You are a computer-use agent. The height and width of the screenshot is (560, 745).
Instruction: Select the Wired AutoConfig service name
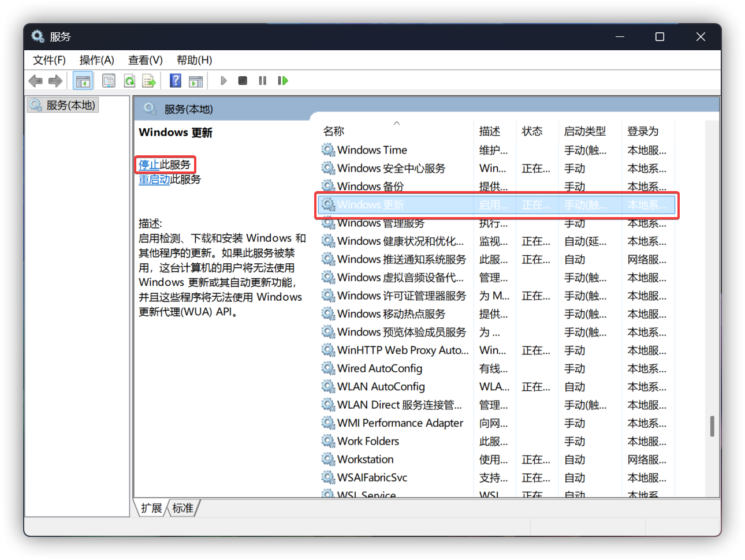pos(379,368)
